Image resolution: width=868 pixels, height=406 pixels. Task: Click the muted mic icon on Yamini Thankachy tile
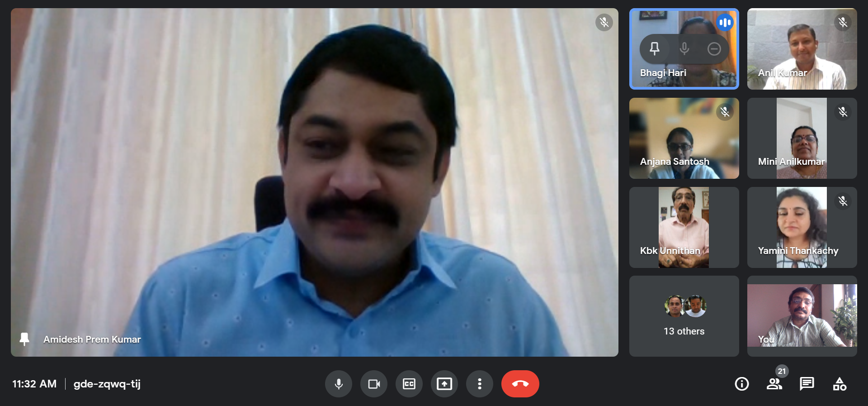[x=843, y=201]
